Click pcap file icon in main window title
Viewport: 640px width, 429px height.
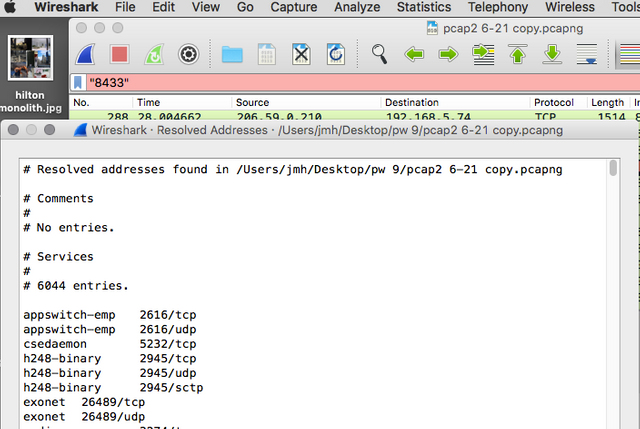click(x=432, y=28)
